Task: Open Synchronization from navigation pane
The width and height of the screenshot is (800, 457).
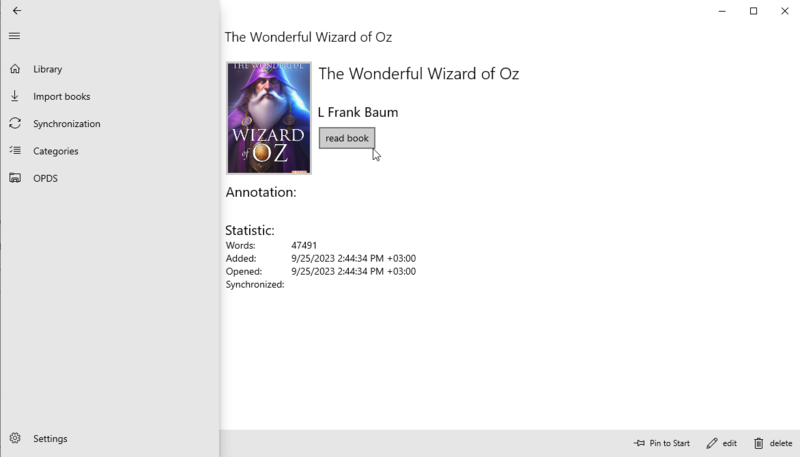Action: (x=67, y=123)
